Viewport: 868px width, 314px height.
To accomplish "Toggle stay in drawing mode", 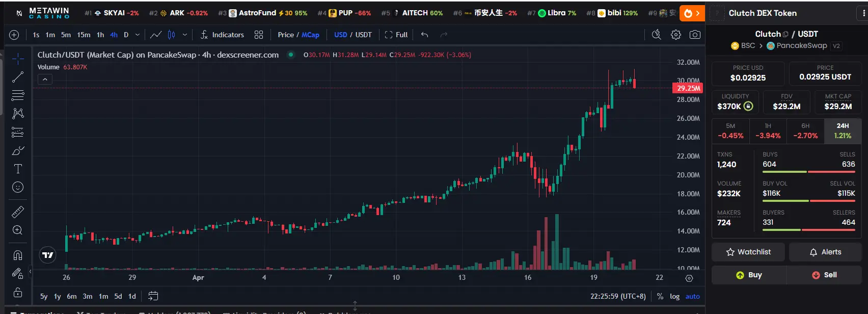I will (x=18, y=274).
